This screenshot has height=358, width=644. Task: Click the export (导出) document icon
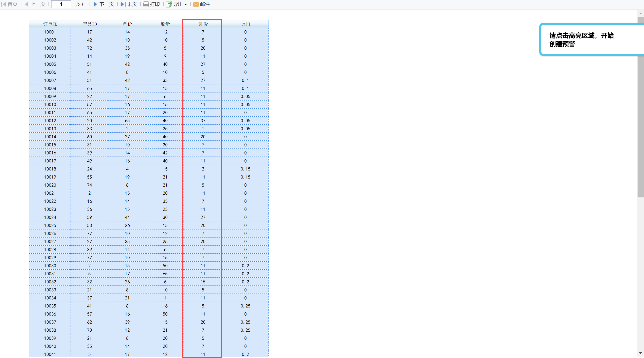[x=169, y=4]
